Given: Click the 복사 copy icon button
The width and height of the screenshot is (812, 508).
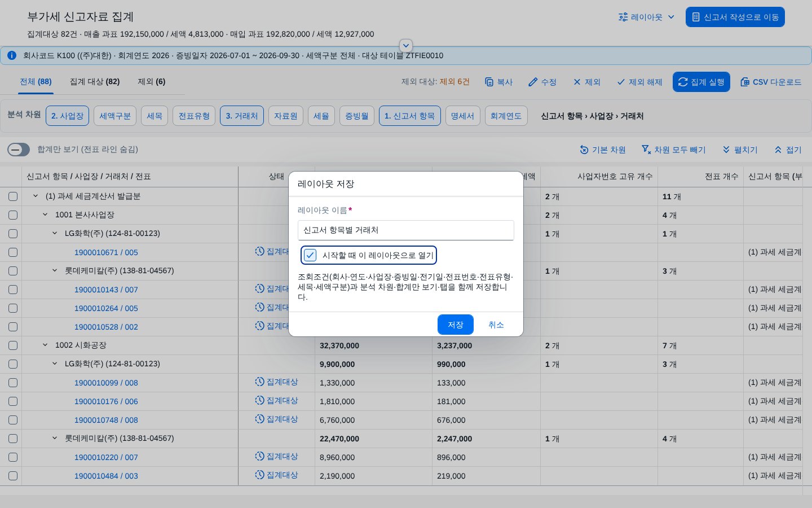Looking at the screenshot, I should tap(499, 82).
